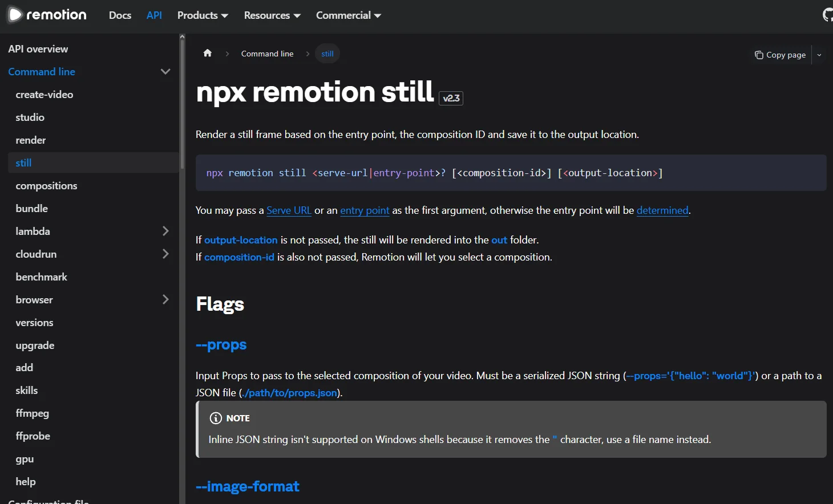Click the home icon in breadcrumbs
Screen dimensions: 833x504
[208, 53]
